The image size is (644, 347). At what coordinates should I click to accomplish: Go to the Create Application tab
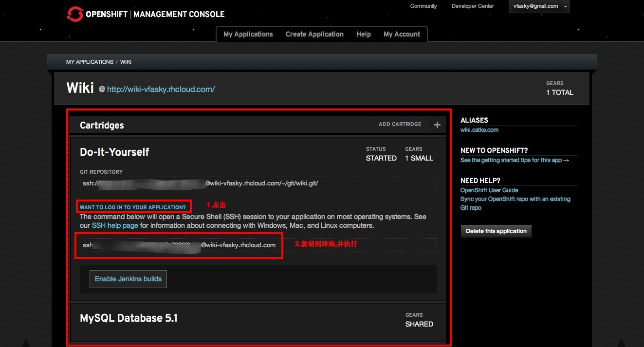click(314, 34)
